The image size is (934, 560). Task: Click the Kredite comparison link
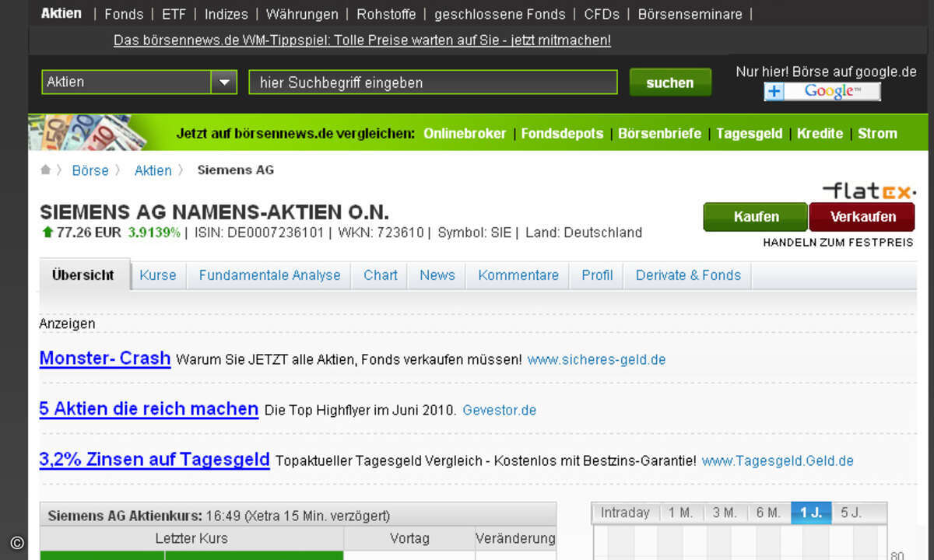[820, 133]
